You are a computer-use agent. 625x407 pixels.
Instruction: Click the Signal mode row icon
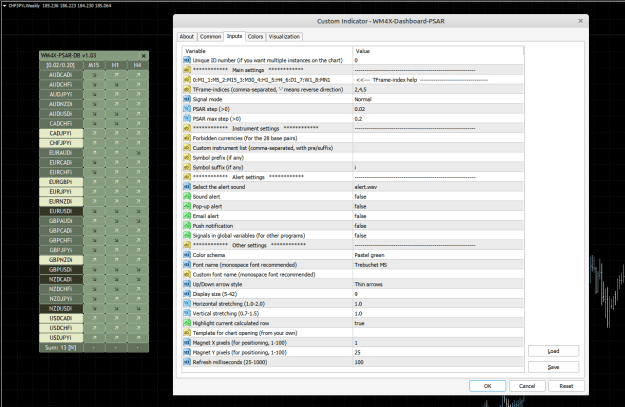[x=187, y=99]
